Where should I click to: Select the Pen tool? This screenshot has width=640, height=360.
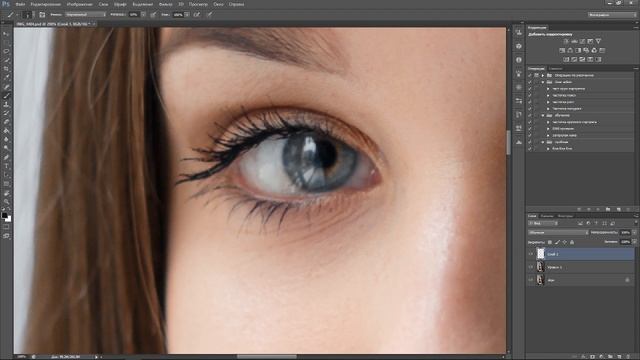tap(6, 157)
